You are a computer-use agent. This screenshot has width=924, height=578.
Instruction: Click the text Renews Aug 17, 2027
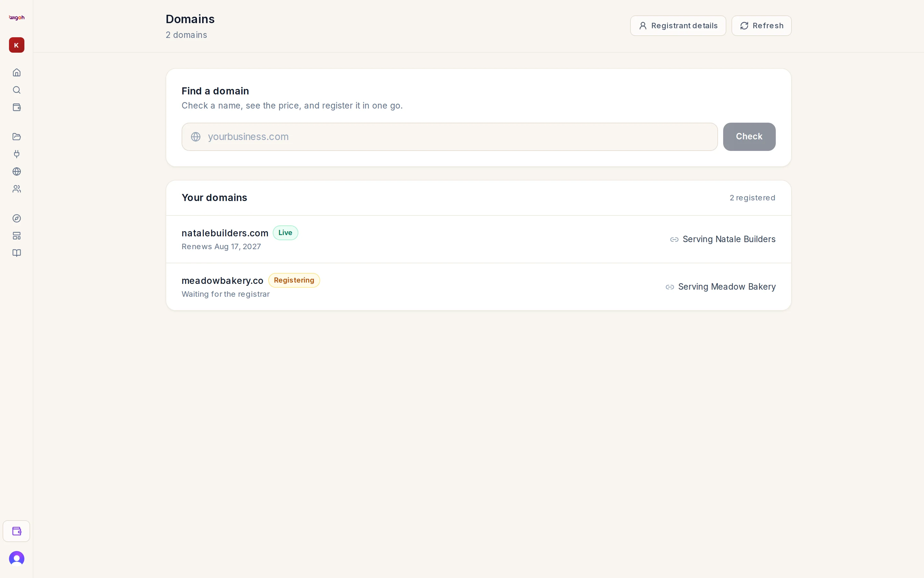coord(221,247)
